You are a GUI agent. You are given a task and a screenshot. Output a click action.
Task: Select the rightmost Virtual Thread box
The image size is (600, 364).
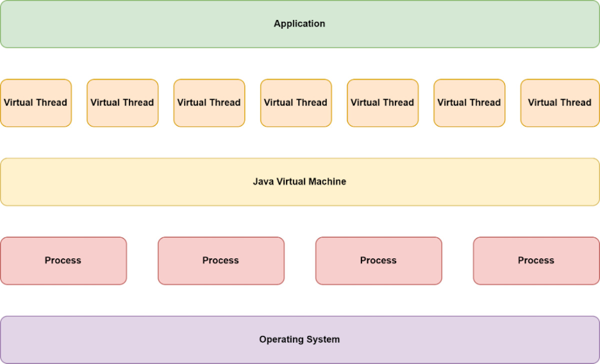(x=559, y=102)
